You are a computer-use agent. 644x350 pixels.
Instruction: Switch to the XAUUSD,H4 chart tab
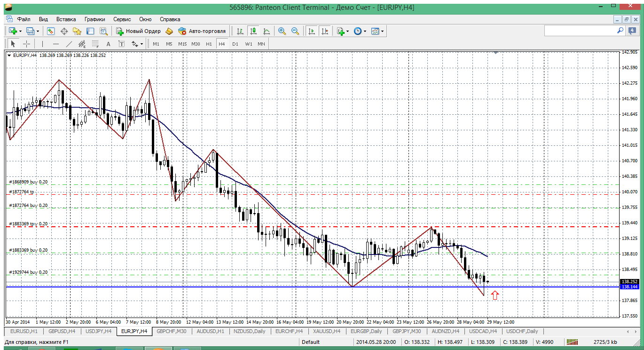[326, 331]
